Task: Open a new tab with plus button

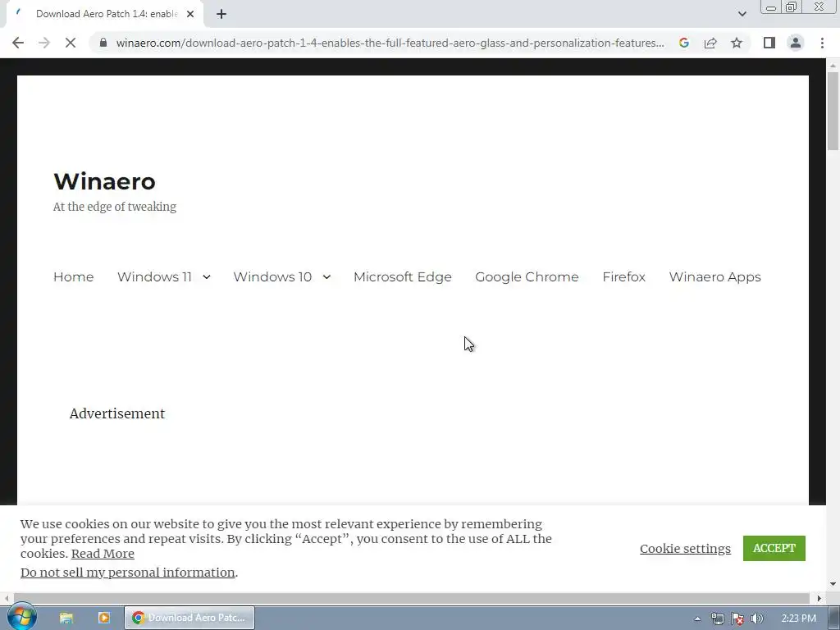Action: [x=221, y=14]
